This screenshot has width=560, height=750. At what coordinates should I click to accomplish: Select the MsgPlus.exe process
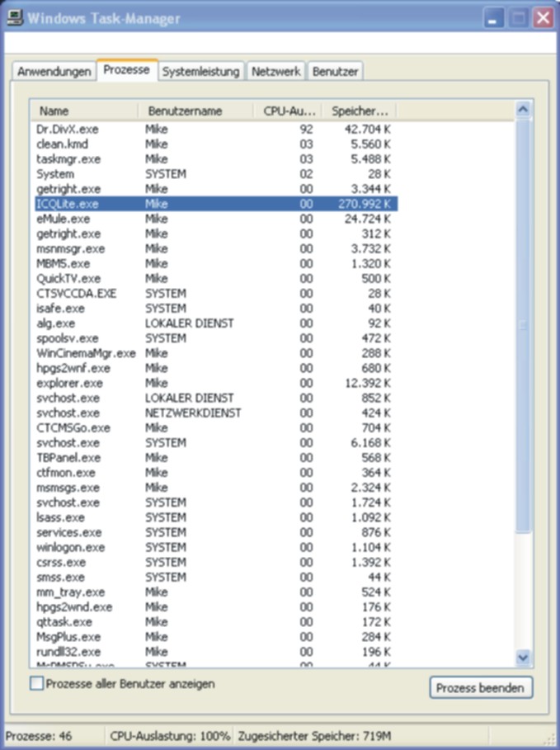tap(216, 637)
